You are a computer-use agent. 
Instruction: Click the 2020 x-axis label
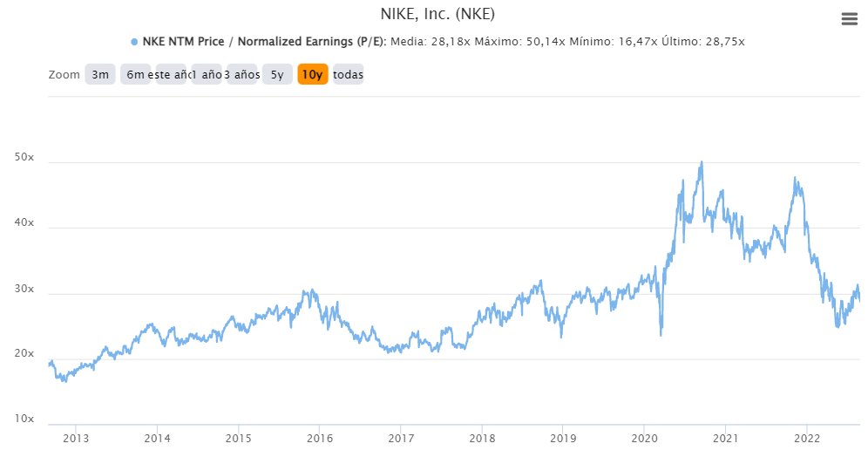644,439
